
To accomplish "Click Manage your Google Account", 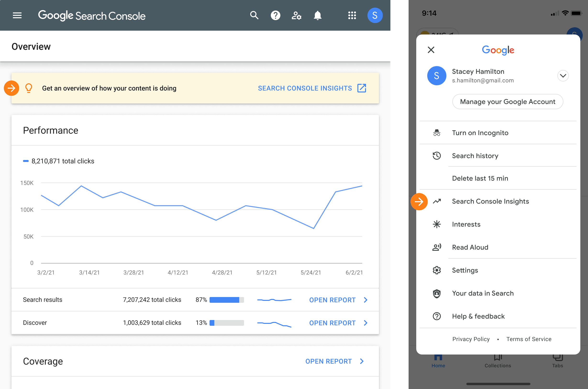I will click(x=507, y=102).
